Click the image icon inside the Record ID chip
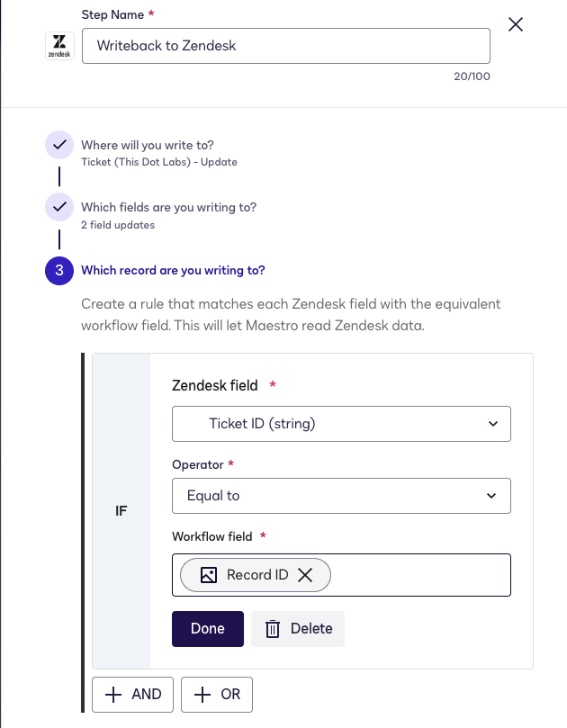 coord(209,574)
